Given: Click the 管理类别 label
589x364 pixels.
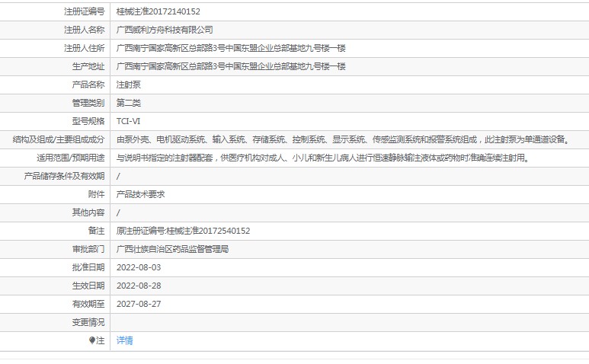Looking at the screenshot, I should pos(88,103).
